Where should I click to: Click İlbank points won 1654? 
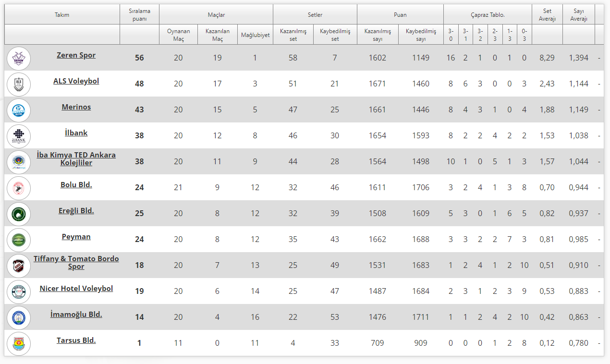378,135
